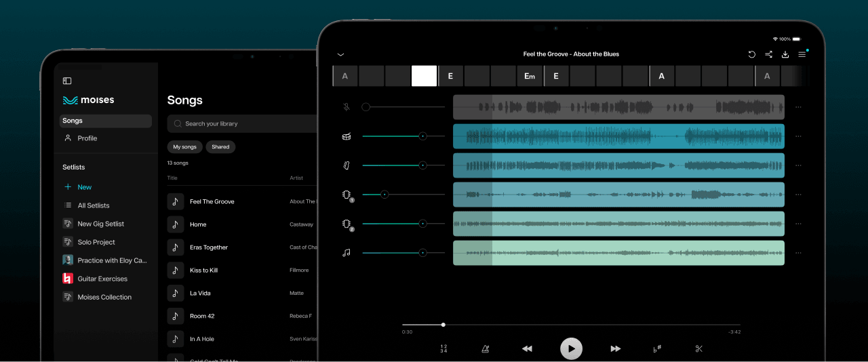This screenshot has height=362, width=868.
Task: Open the hamburger menu in the player
Action: (802, 54)
